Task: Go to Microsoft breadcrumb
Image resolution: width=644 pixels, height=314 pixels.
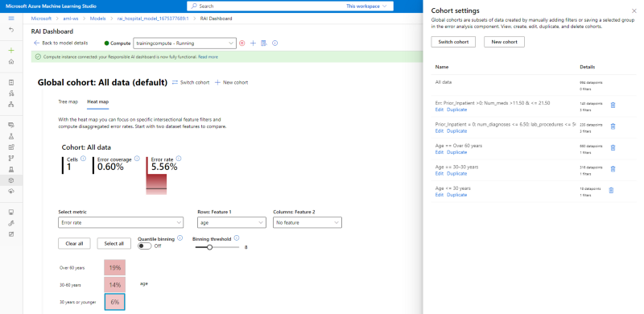Action: click(x=42, y=19)
